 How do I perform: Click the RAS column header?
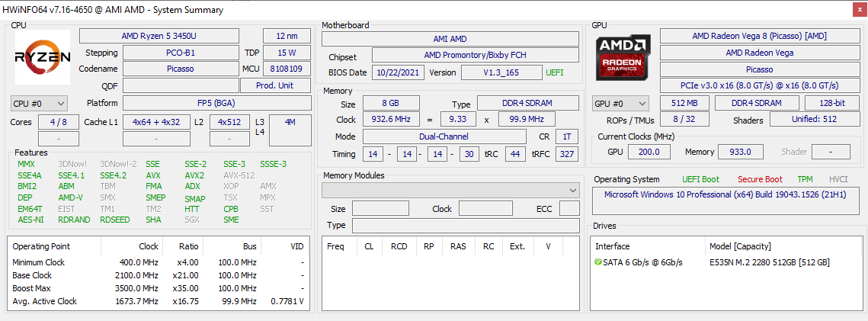[458, 246]
